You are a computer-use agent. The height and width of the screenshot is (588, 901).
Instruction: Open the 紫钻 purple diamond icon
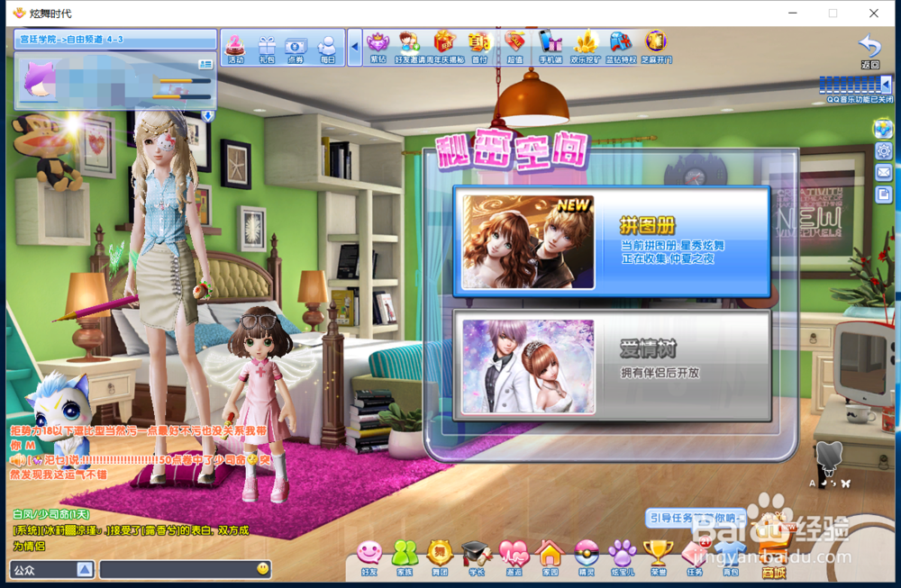point(378,48)
